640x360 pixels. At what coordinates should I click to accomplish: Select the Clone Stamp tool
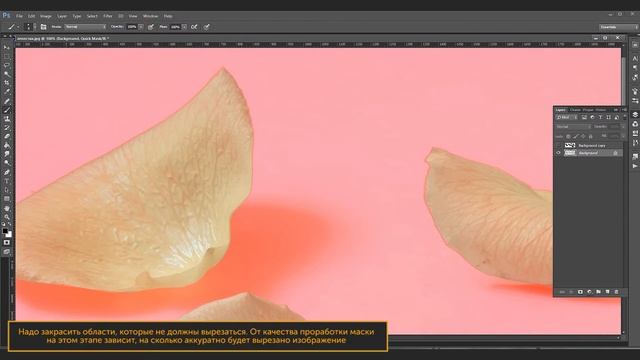[x=7, y=119]
